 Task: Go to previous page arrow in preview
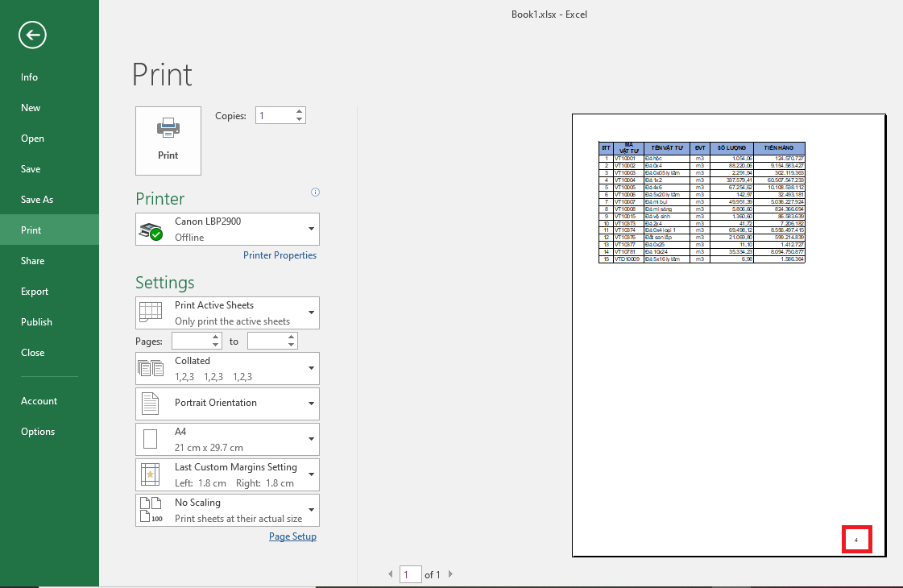coord(391,574)
